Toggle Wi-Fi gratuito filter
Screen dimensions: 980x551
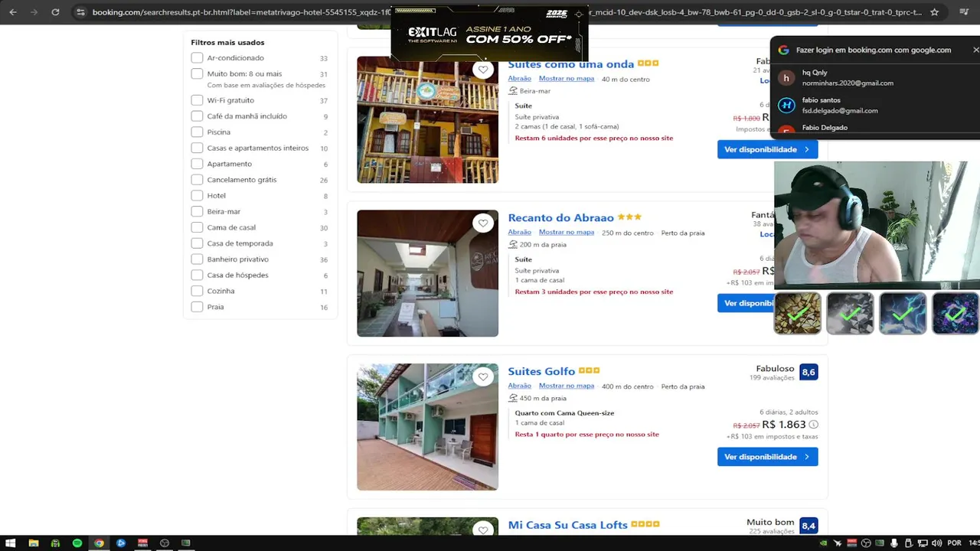197,100
